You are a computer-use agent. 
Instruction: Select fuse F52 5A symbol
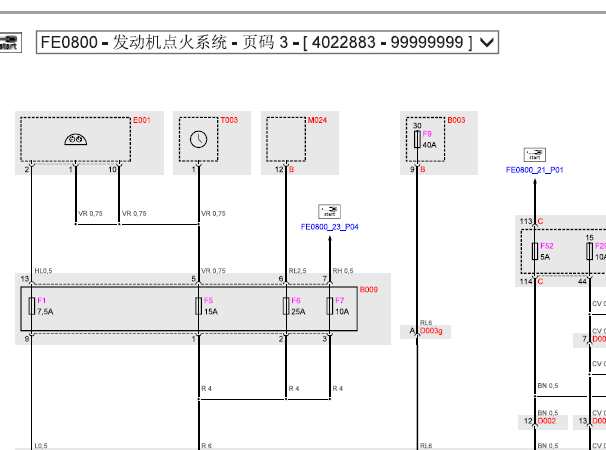535,251
